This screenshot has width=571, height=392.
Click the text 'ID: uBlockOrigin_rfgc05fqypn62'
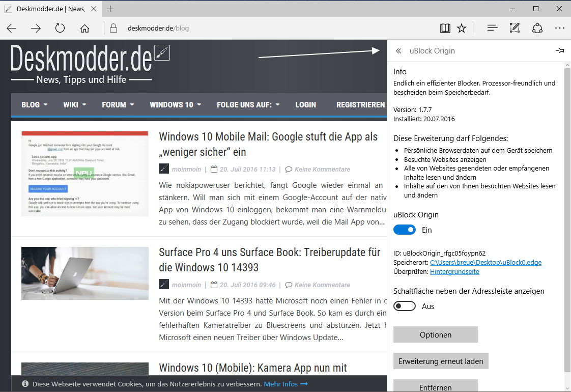click(439, 253)
